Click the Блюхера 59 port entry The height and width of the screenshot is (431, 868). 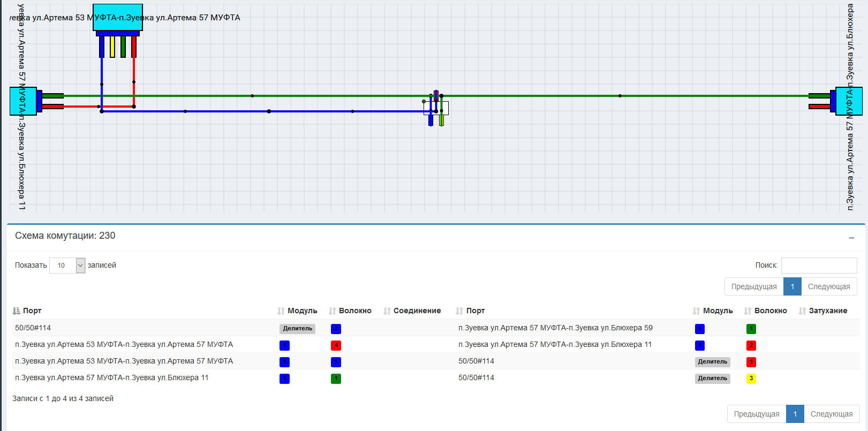555,328
